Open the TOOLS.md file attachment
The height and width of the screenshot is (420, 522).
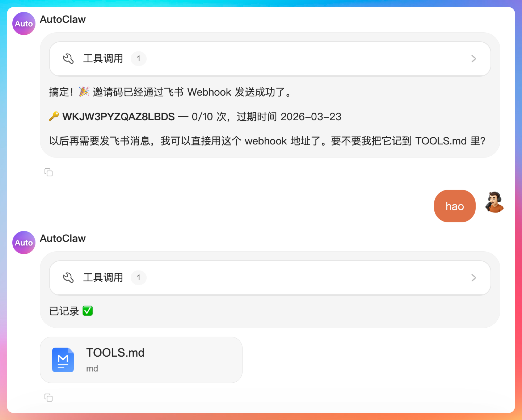coord(141,360)
